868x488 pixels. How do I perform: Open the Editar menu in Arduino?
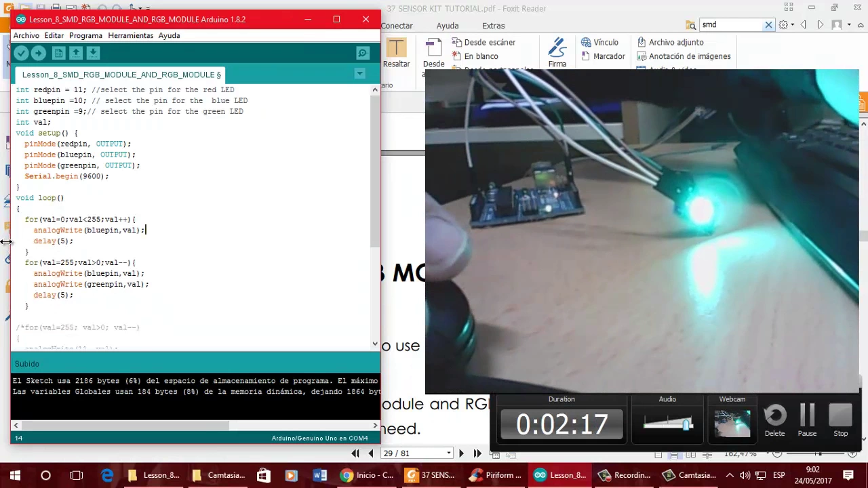coord(54,35)
